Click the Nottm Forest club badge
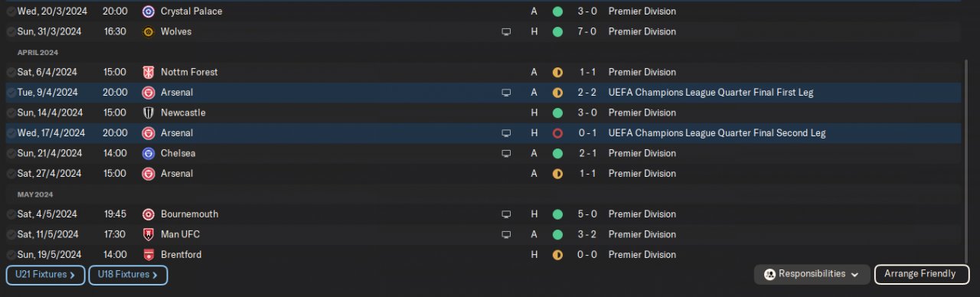This screenshot has height=297, width=980. pyautogui.click(x=148, y=72)
